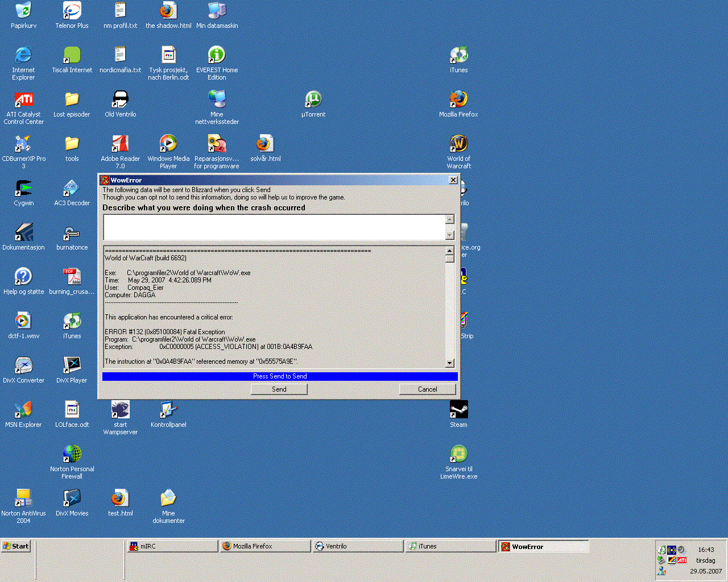
Task: Click crash description text field
Action: click(274, 227)
